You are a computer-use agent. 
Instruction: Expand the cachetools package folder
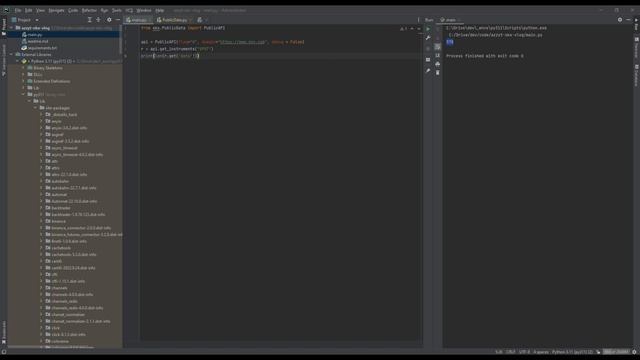[41, 248]
